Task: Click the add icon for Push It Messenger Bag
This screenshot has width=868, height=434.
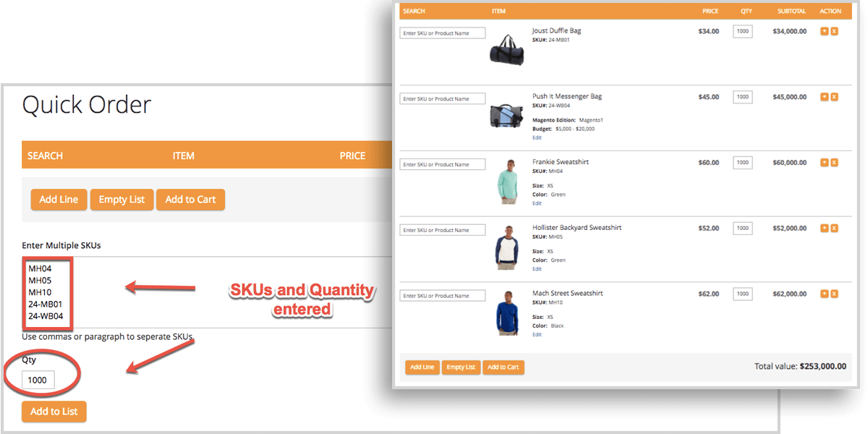Action: (825, 96)
